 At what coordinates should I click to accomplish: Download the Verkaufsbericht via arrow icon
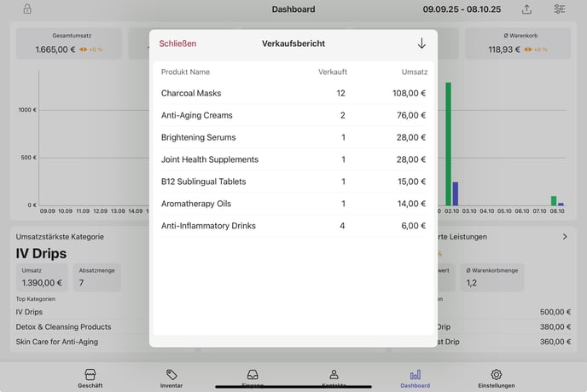[x=421, y=43]
